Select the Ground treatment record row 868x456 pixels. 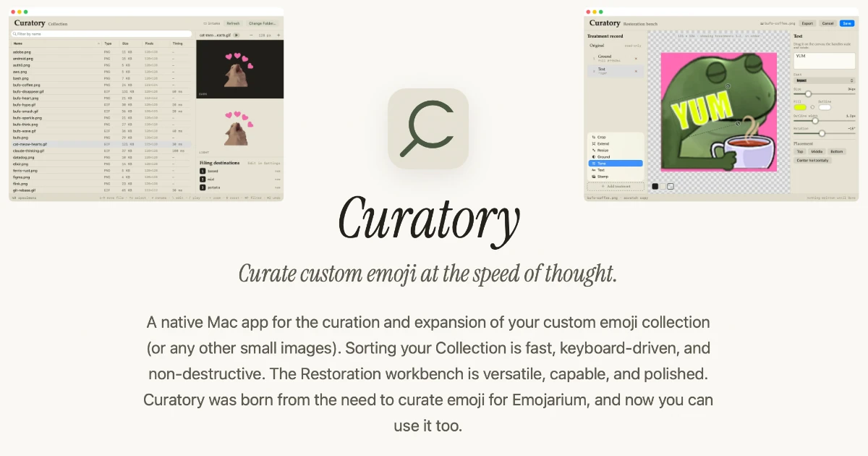(616, 58)
